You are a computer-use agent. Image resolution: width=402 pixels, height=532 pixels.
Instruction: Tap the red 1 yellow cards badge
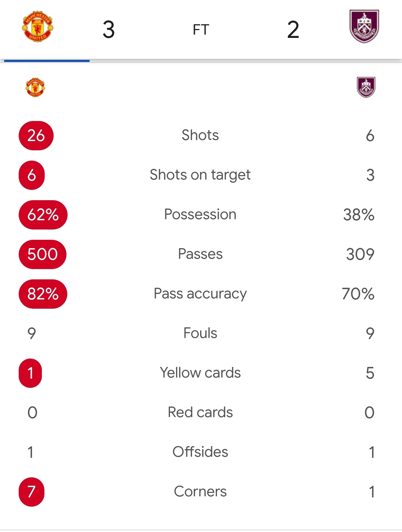[30, 373]
